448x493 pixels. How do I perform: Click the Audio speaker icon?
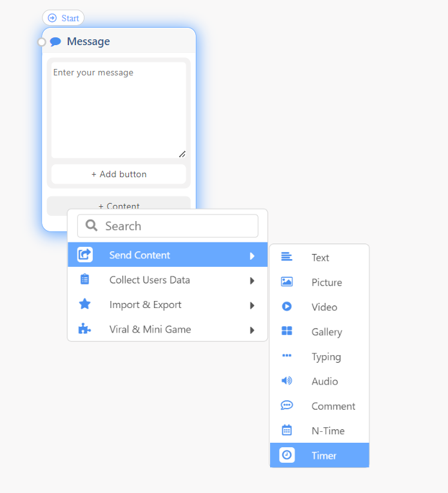tap(286, 380)
